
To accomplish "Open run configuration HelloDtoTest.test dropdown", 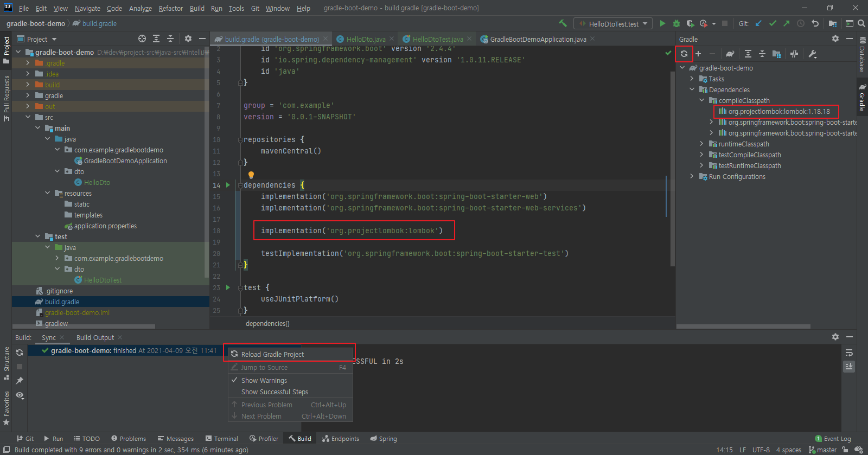I will pos(613,24).
